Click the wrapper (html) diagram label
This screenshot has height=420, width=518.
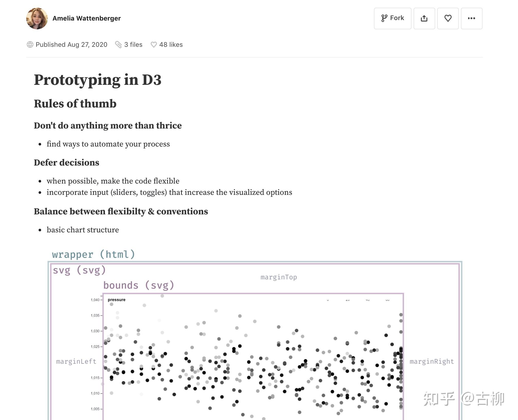pos(93,254)
